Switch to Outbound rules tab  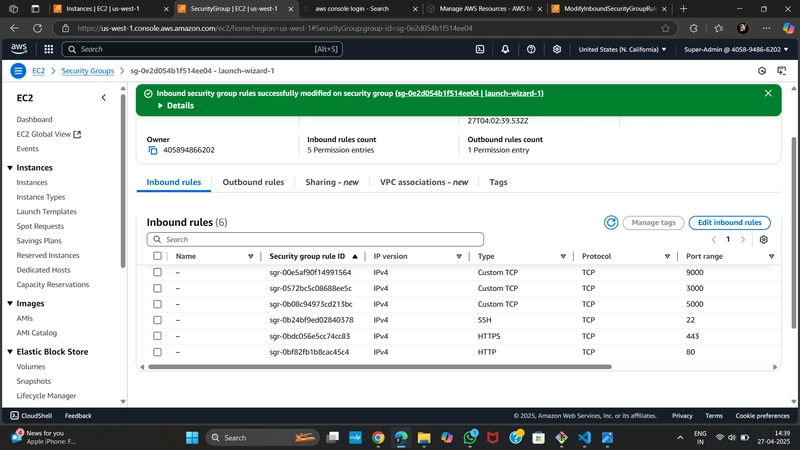(x=253, y=182)
